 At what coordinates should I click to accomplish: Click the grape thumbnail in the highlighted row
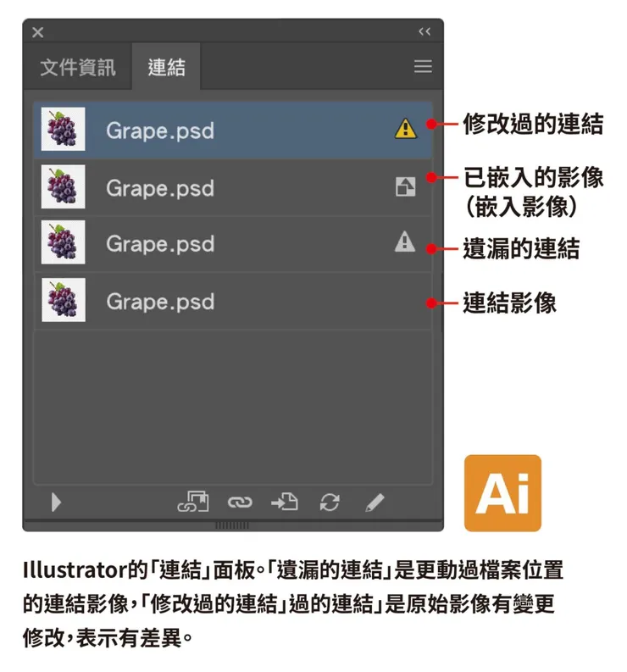click(63, 129)
